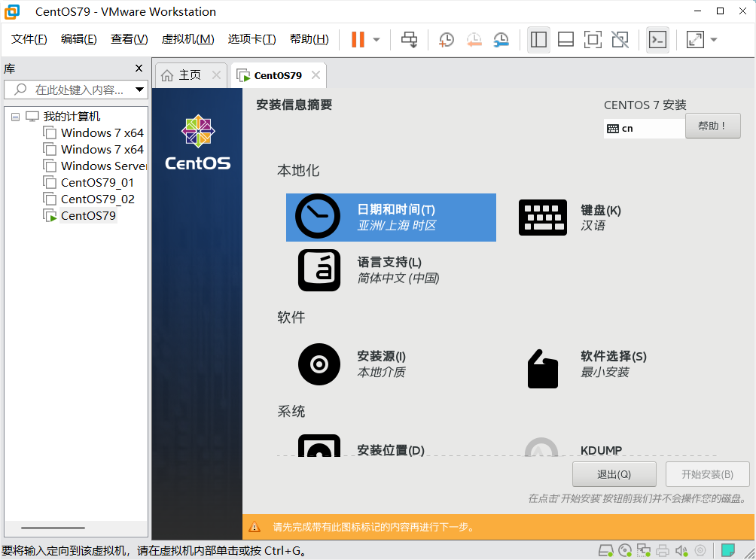Toggle the library sidebar view icon
The width and height of the screenshot is (756, 560).
point(538,40)
